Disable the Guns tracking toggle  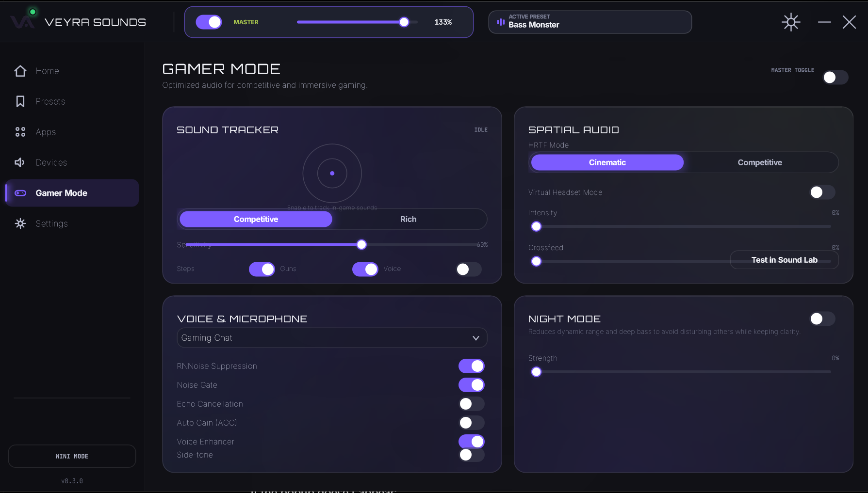365,269
